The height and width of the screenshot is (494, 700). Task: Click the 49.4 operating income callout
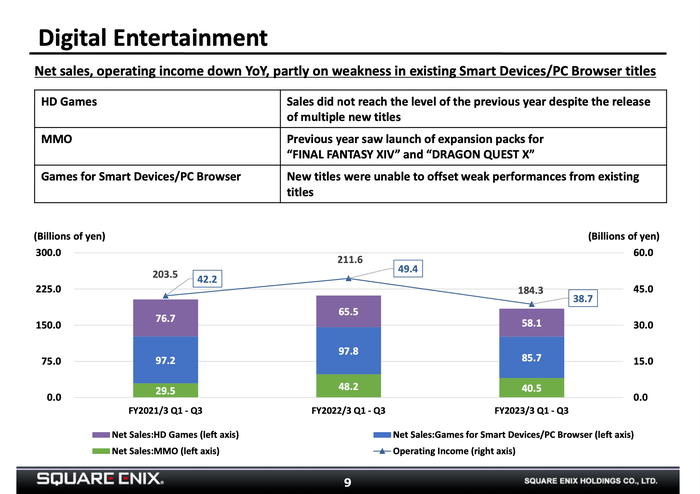tap(408, 269)
